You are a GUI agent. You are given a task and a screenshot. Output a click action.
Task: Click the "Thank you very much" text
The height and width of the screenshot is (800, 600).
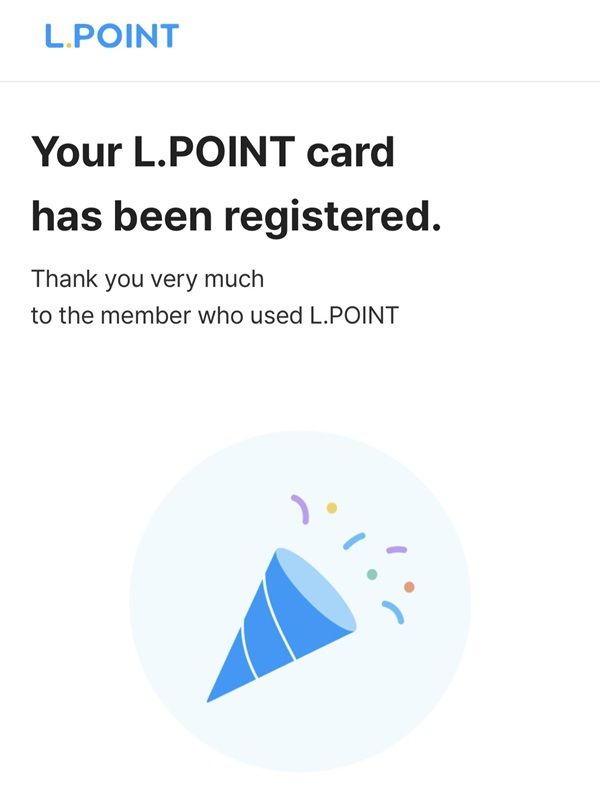pos(147,278)
